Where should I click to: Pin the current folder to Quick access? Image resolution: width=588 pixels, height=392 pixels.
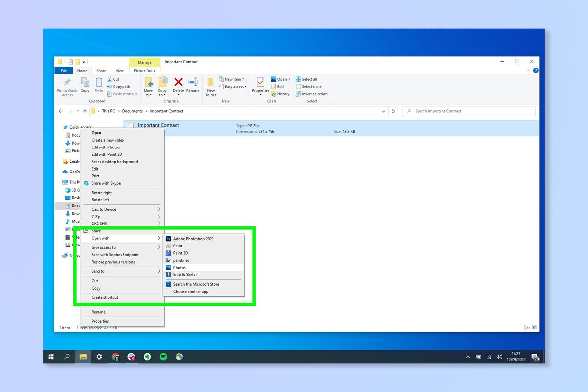tap(67, 87)
